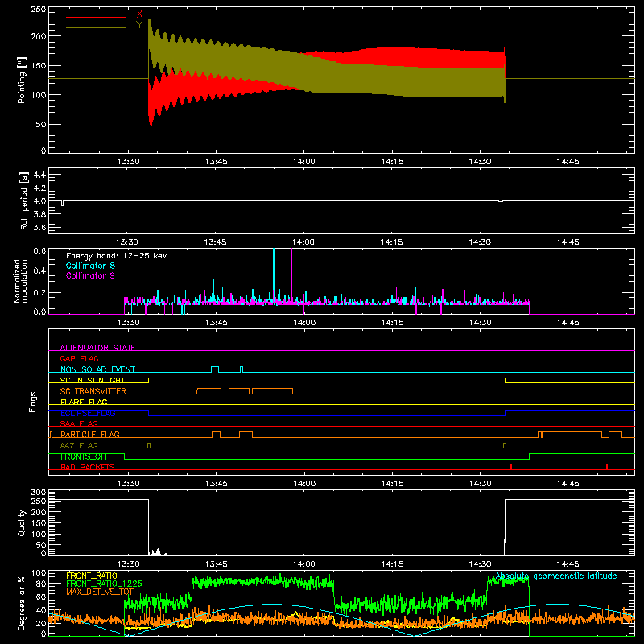Click the 14:45 tick label under Quality plot
Screen dimensions: 644x644
(x=568, y=564)
